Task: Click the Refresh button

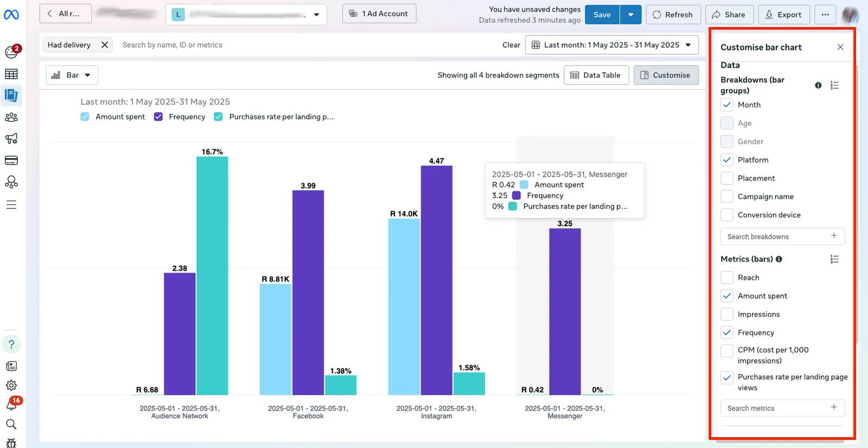Action: [x=673, y=15]
